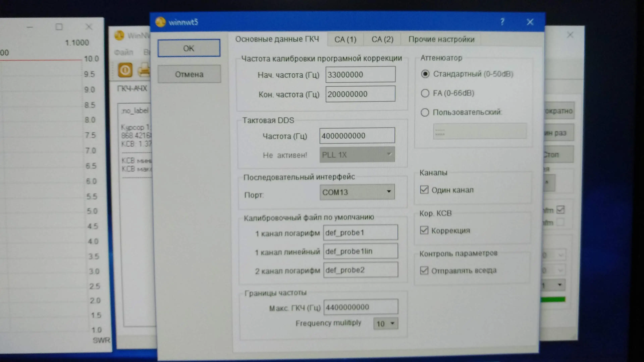
Task: Click the orange power icon in toolbar
Action: coord(125,70)
